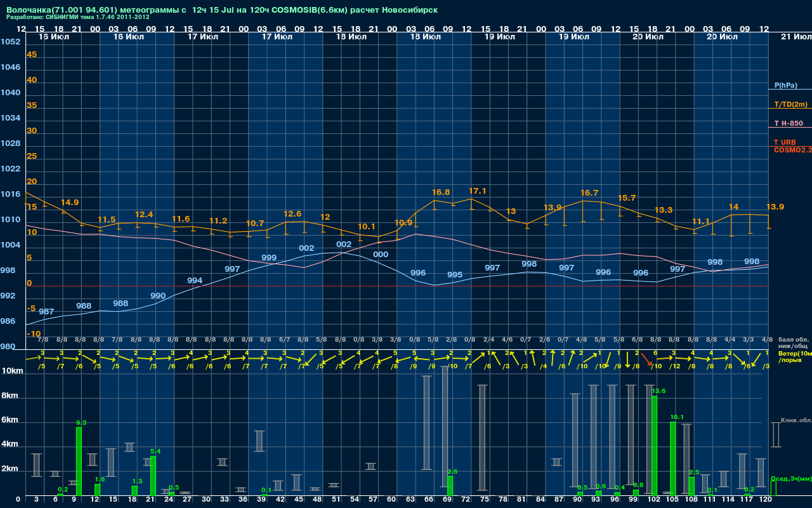Select the -5 temperature axis label
The image size is (812, 508).
coord(31,309)
